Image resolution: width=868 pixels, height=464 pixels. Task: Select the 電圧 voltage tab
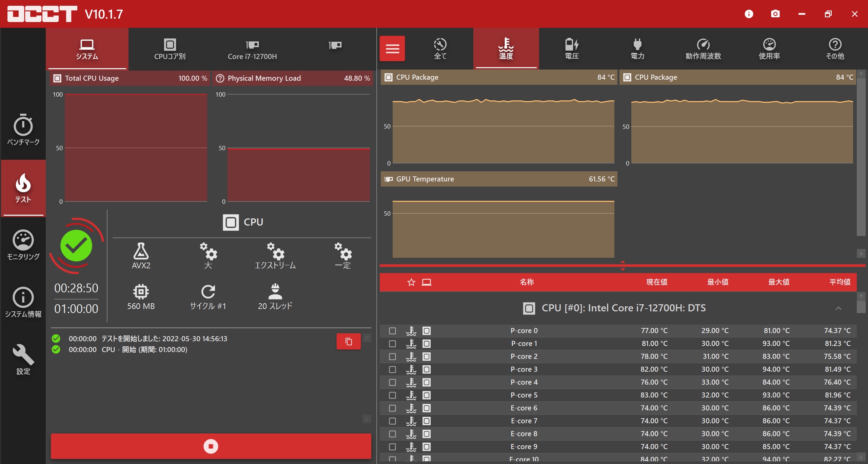point(572,49)
